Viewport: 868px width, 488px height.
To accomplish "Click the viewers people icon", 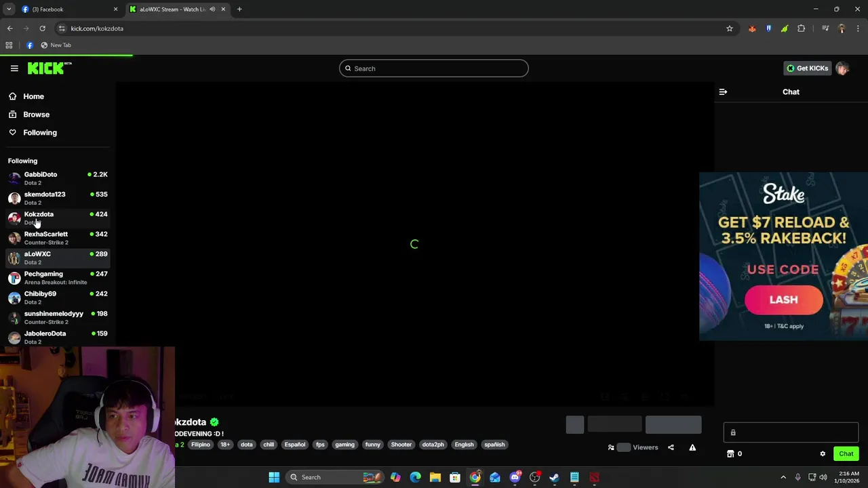I will pyautogui.click(x=611, y=447).
